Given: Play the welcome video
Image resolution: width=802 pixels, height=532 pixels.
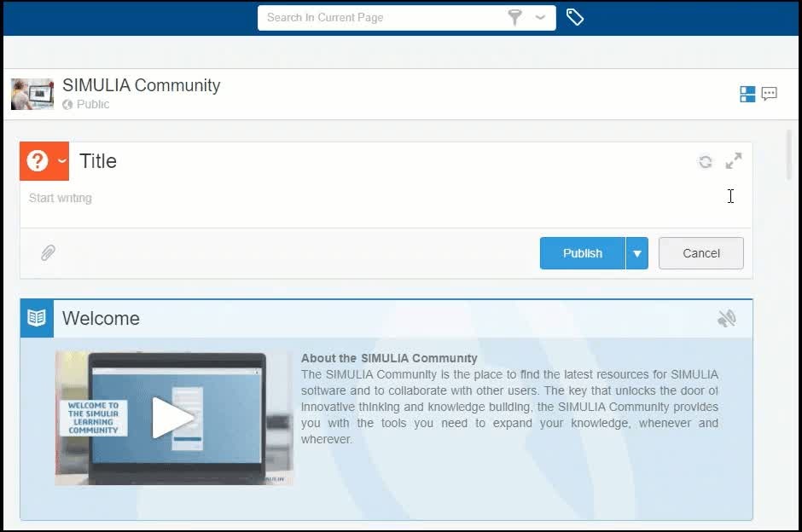Looking at the screenshot, I should tap(171, 418).
